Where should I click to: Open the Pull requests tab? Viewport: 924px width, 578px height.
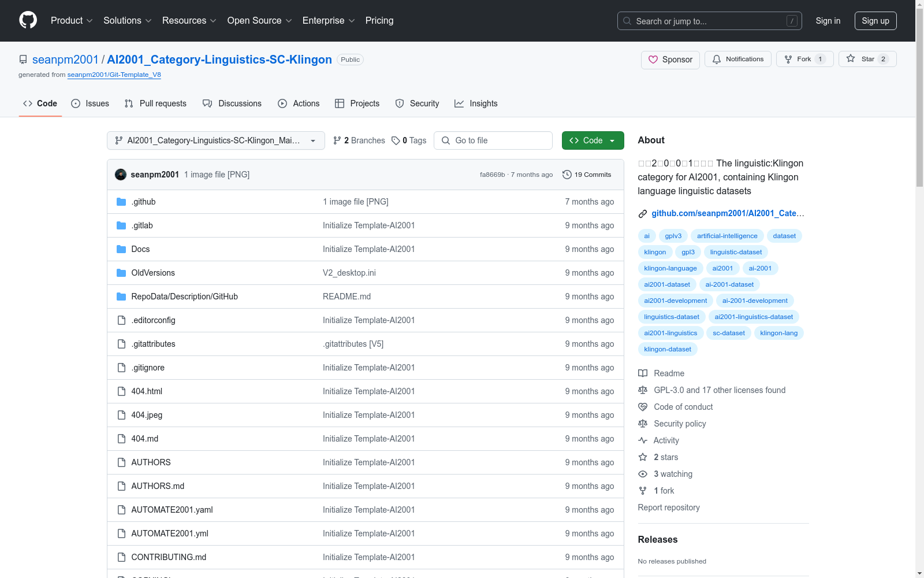pyautogui.click(x=155, y=103)
